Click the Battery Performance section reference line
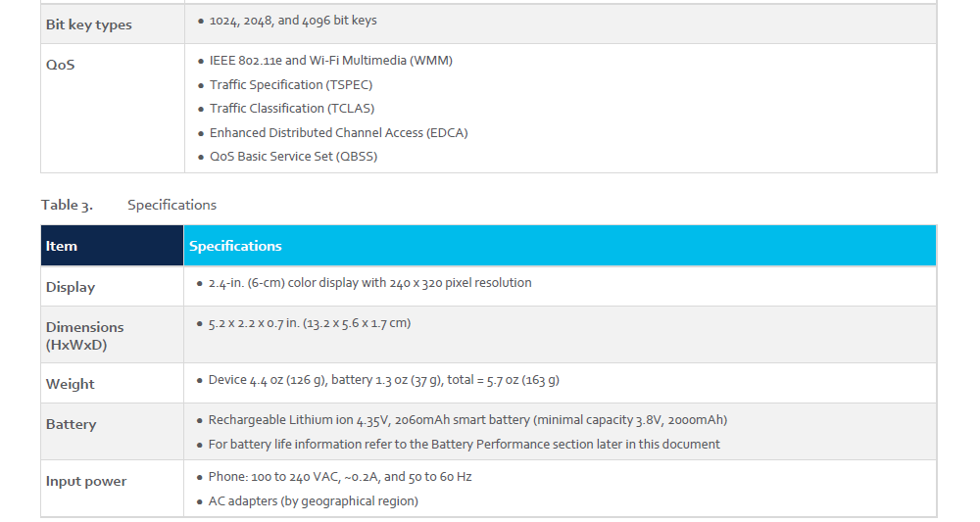Image resolution: width=980 pixels, height=522 pixels. point(464,445)
